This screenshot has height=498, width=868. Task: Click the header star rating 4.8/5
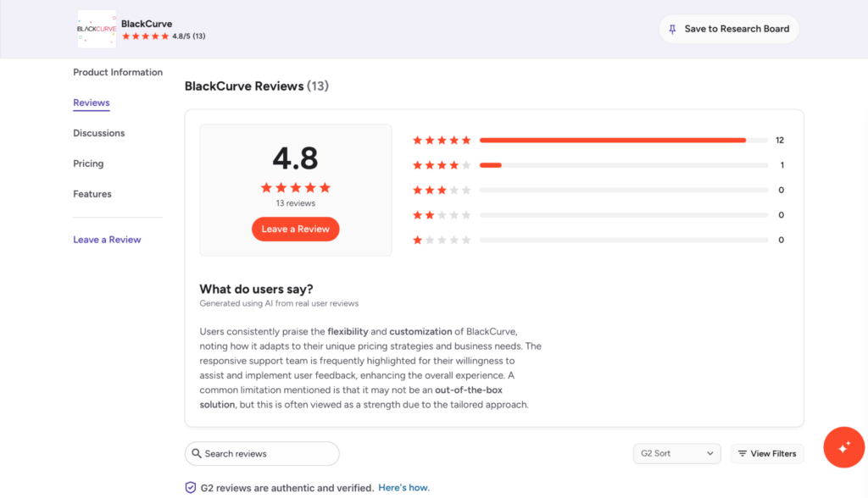(164, 36)
